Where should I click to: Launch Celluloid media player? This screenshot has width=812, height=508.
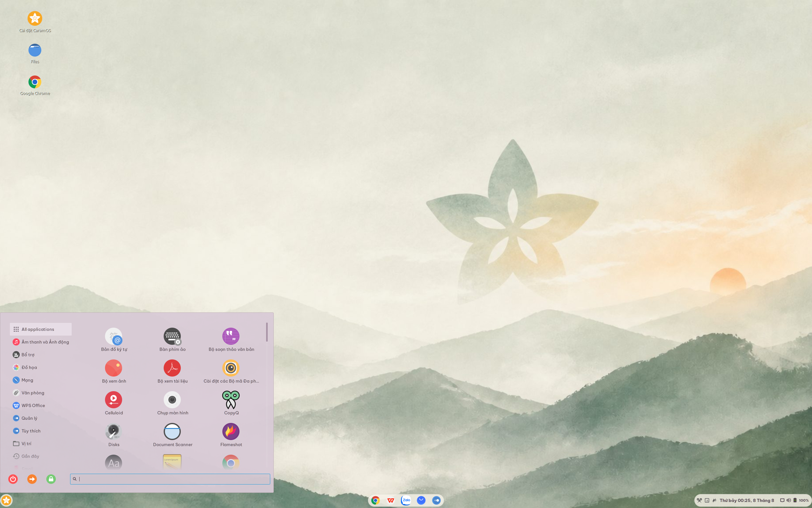coord(114,403)
